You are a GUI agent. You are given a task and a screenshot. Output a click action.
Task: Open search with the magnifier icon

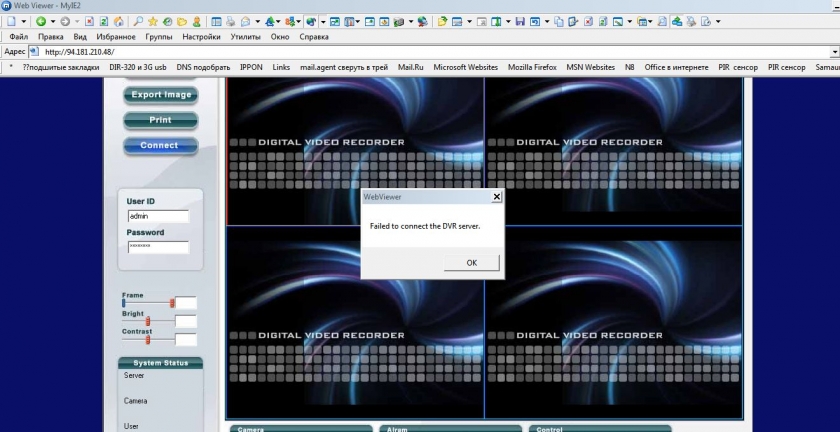[138, 21]
